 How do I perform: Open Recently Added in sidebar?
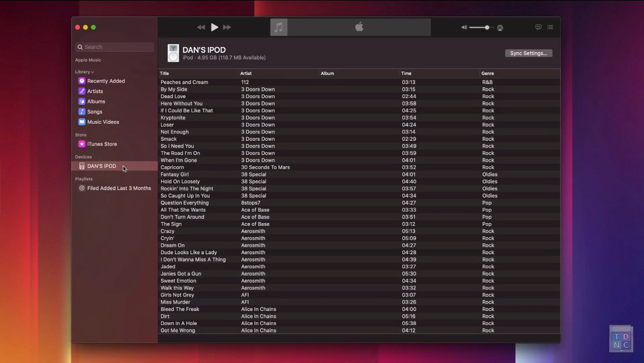[x=106, y=81]
